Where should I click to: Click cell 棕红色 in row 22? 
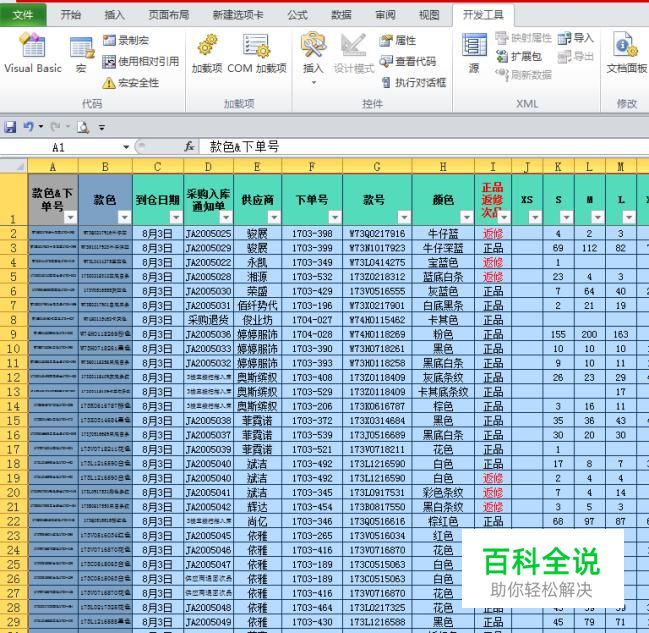[443, 522]
